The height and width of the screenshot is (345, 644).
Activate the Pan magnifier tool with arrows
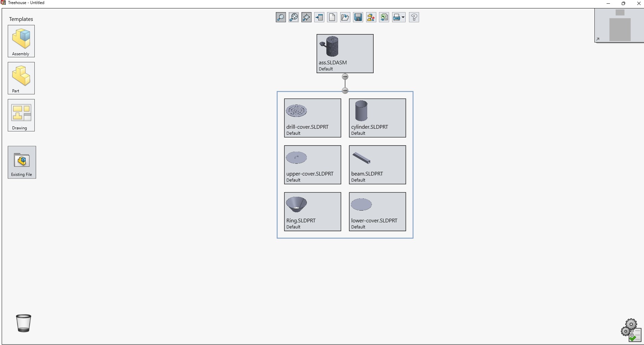306,17
